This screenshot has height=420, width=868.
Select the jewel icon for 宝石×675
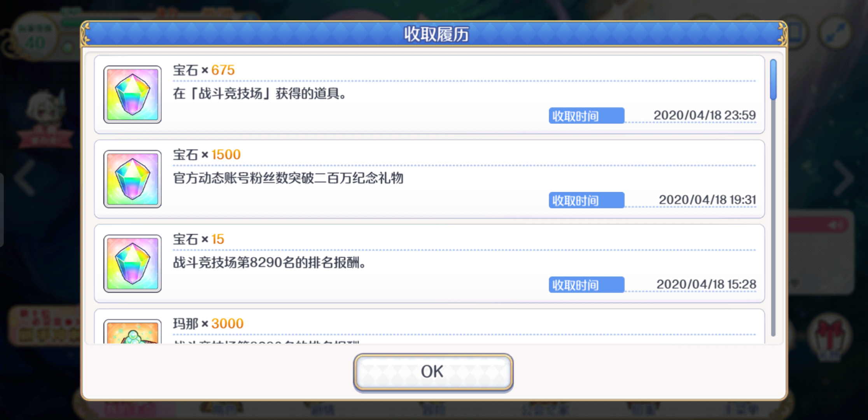pos(133,94)
